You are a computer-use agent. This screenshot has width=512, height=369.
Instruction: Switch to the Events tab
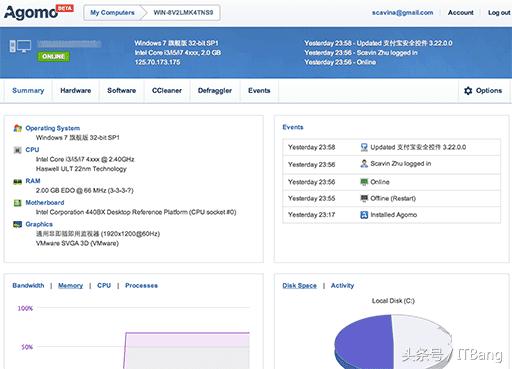coord(259,91)
